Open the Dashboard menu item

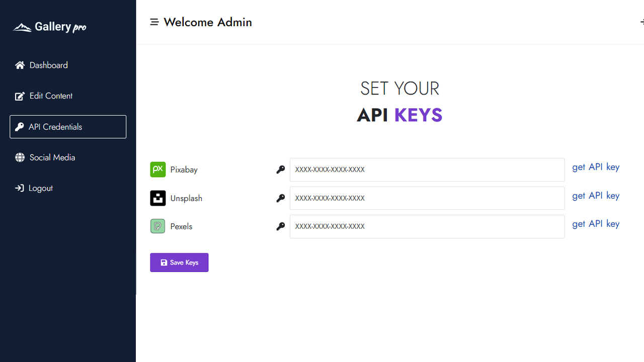point(48,65)
